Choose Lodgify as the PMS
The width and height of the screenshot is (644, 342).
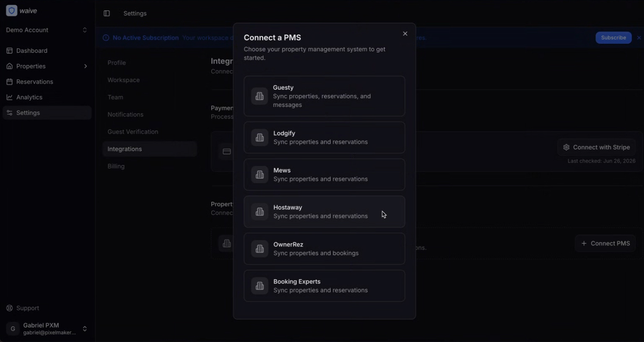(x=324, y=138)
